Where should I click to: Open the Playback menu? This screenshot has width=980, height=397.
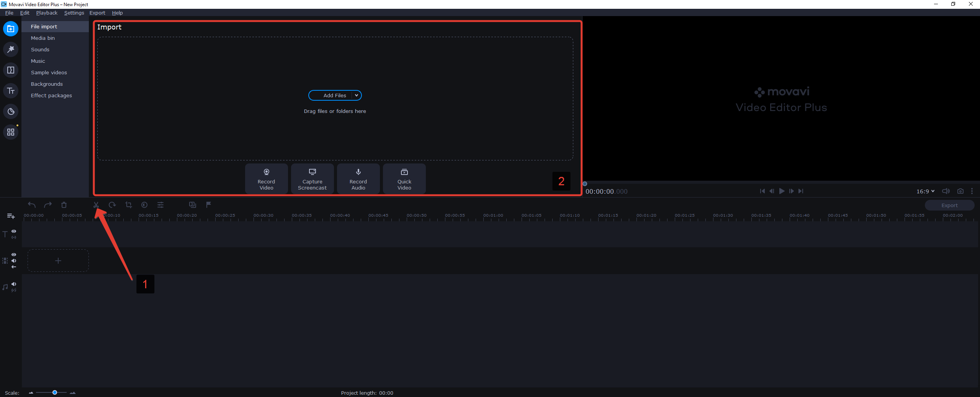47,13
